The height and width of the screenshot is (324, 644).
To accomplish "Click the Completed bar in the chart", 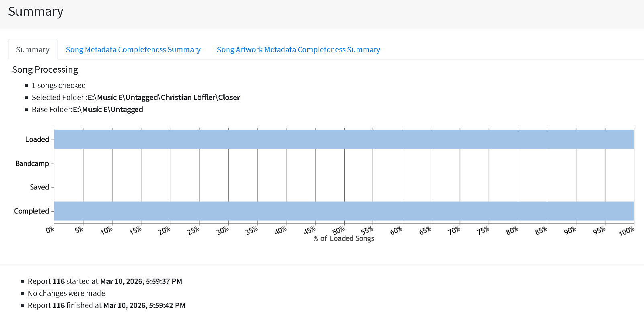I will tap(344, 211).
